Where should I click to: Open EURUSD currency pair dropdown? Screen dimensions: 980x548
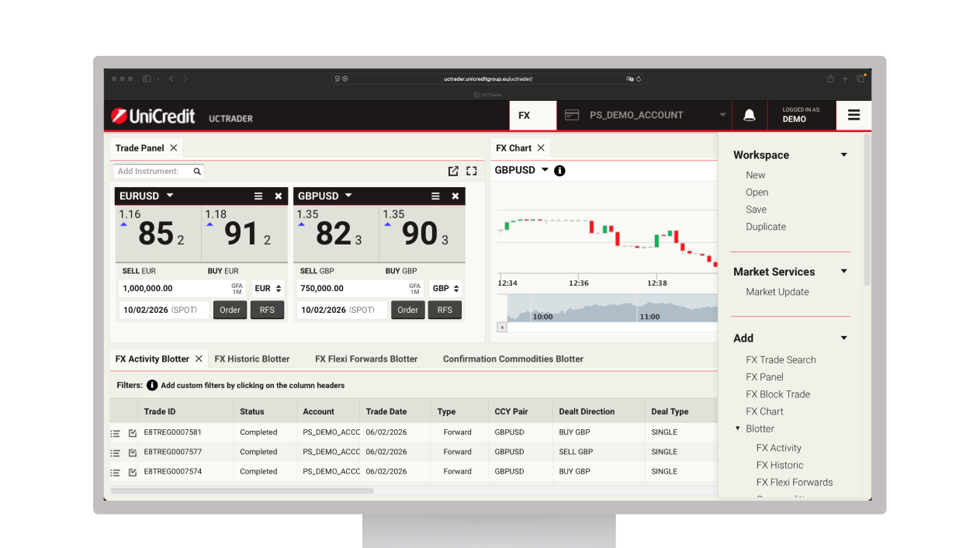[170, 196]
